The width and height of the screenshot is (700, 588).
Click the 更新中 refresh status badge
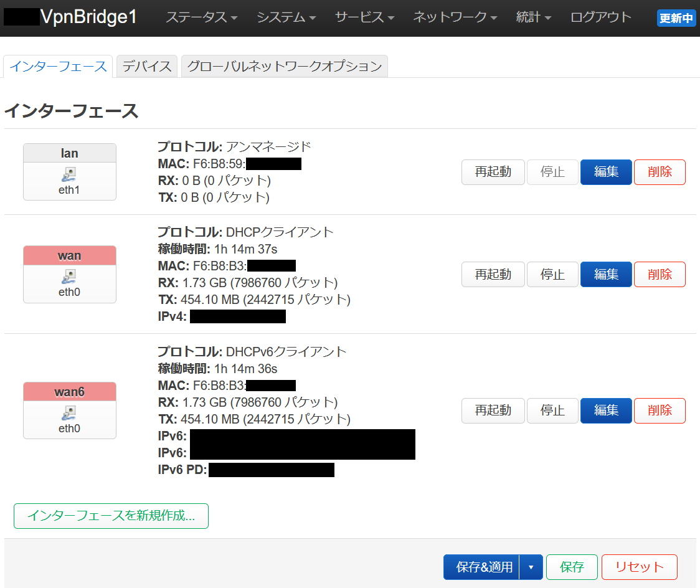(x=676, y=18)
